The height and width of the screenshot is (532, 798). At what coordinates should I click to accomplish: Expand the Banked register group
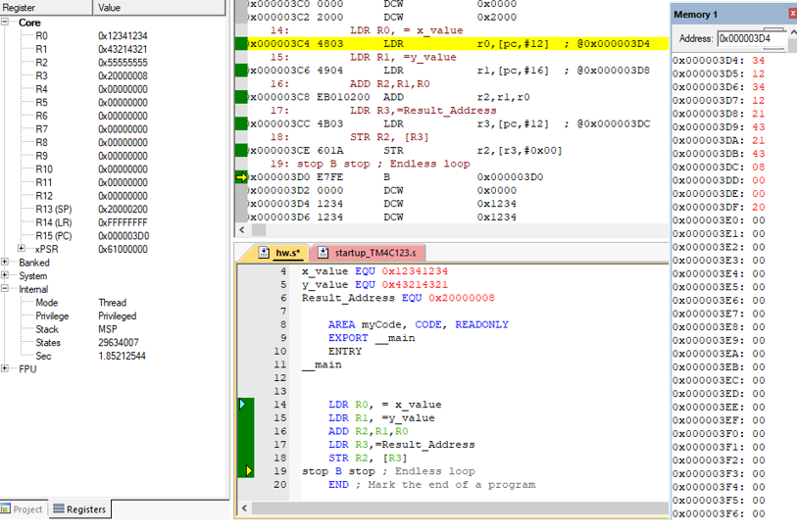pos(7,263)
